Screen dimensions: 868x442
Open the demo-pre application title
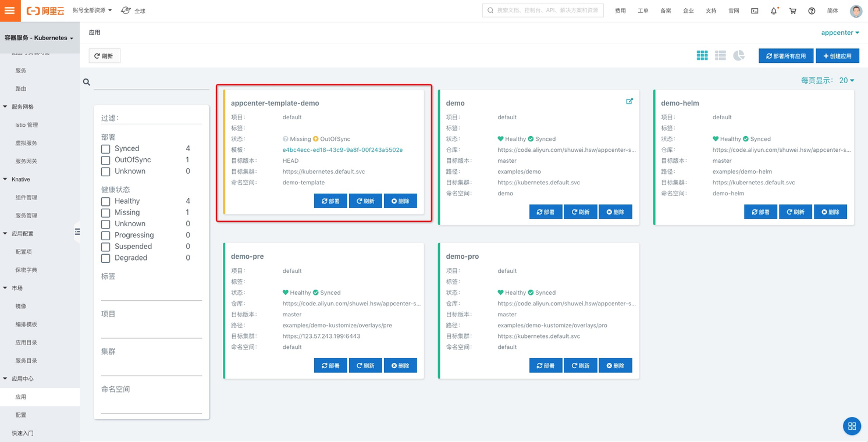[x=247, y=256]
